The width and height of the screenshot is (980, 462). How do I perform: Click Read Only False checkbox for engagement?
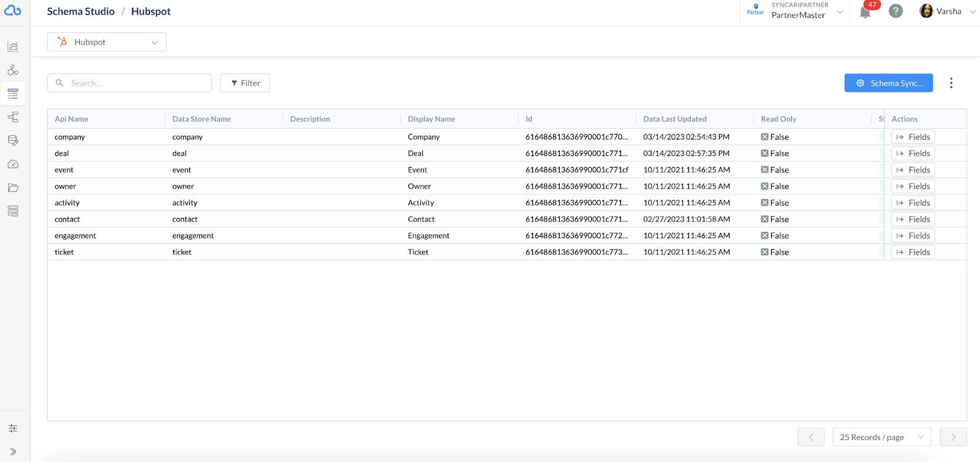coord(764,236)
